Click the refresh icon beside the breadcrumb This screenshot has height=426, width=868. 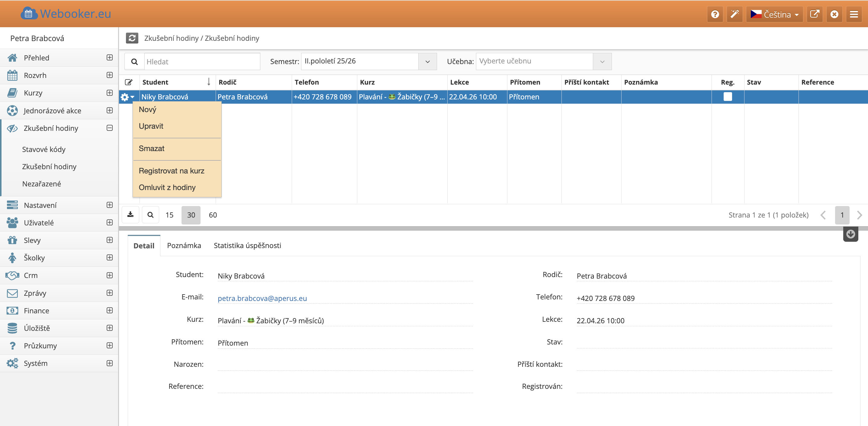point(132,38)
